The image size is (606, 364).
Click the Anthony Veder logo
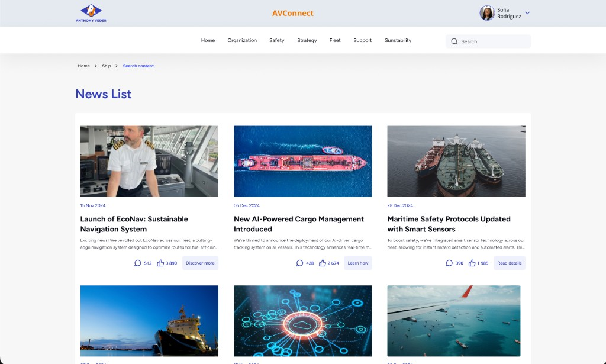coord(91,13)
